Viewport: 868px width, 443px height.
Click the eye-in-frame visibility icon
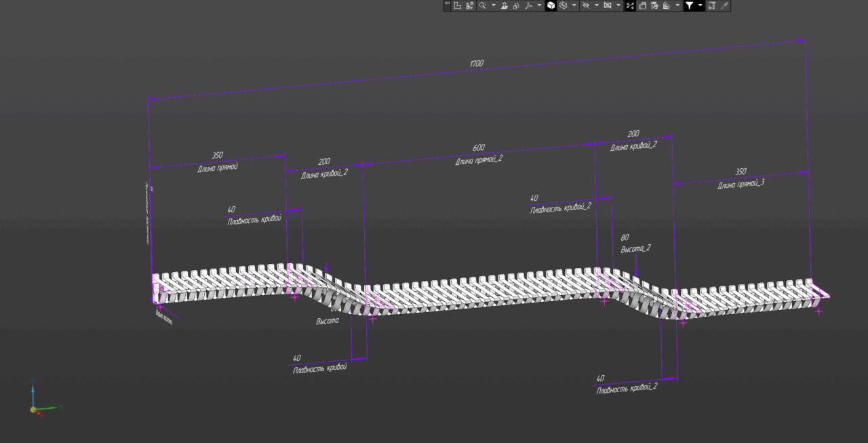(x=608, y=5)
